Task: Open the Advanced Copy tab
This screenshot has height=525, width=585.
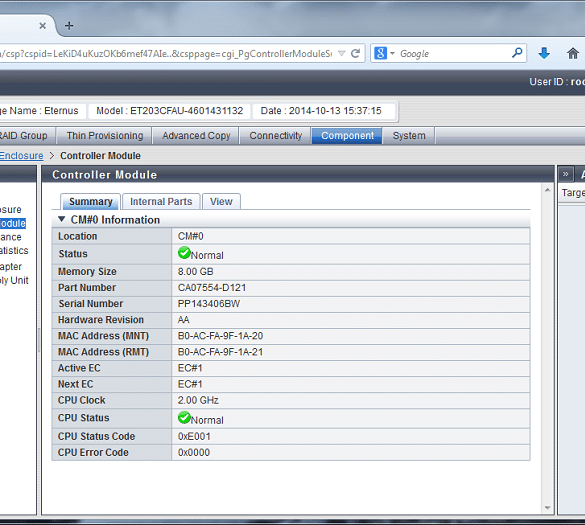Action: tap(196, 135)
